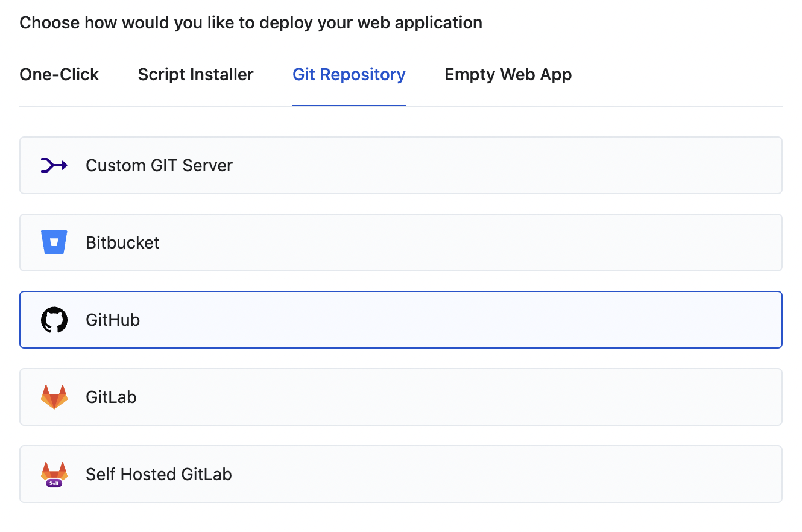Switch to the One-Click tab
802x532 pixels.
coord(59,75)
